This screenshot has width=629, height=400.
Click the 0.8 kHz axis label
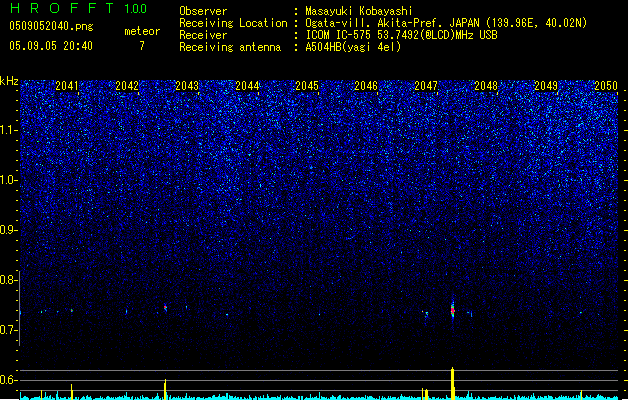pyautogui.click(x=7, y=280)
